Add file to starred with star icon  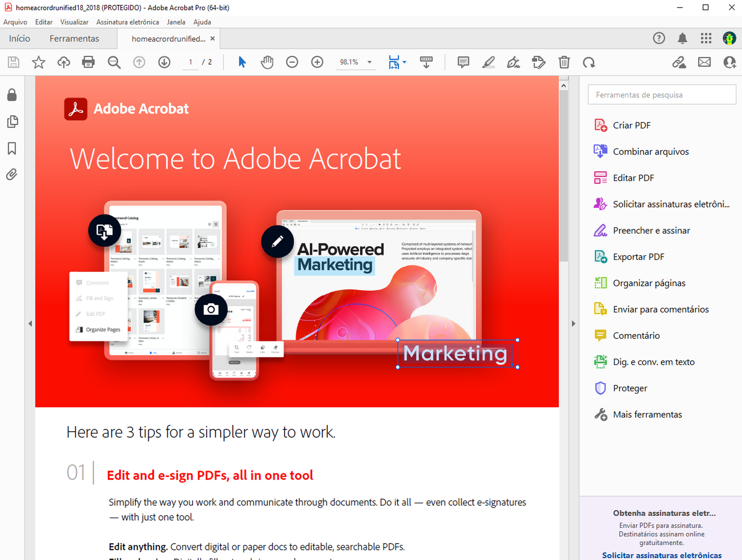point(39,63)
